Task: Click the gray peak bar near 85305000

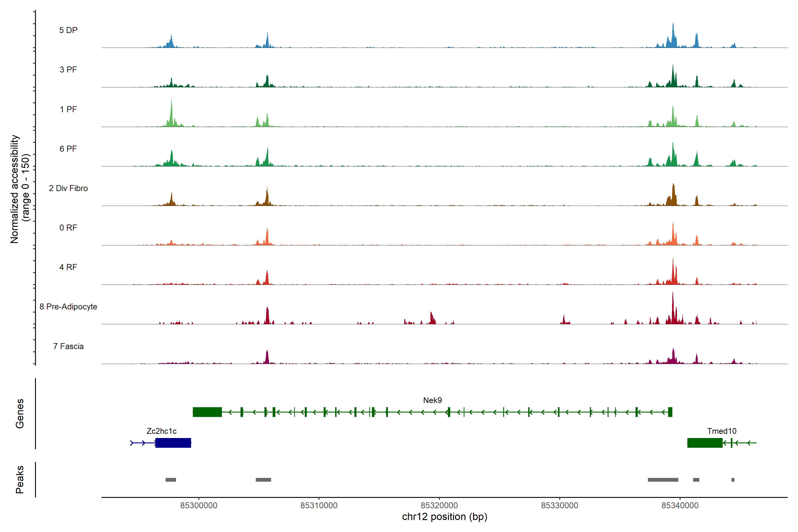Action: 263,480
